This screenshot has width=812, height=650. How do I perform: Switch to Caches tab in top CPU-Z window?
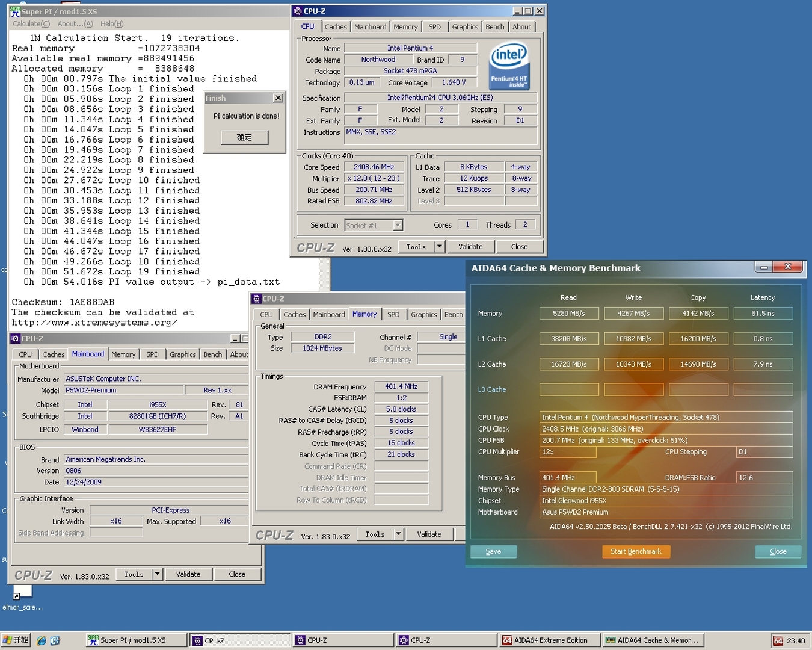pyautogui.click(x=336, y=27)
